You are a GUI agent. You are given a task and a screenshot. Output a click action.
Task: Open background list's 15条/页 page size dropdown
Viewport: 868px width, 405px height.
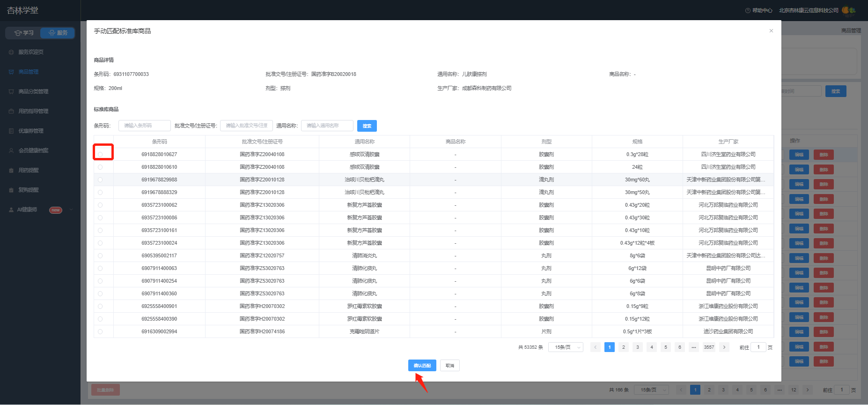(x=652, y=390)
